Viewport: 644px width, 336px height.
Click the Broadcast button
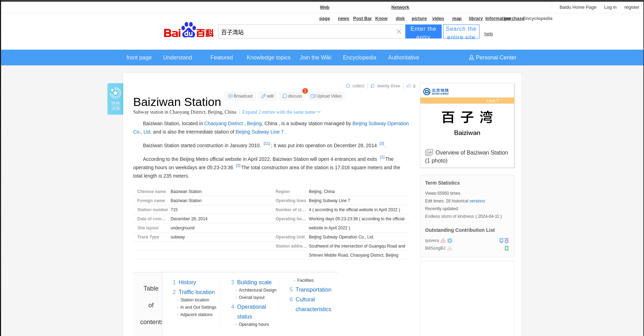[x=240, y=96]
